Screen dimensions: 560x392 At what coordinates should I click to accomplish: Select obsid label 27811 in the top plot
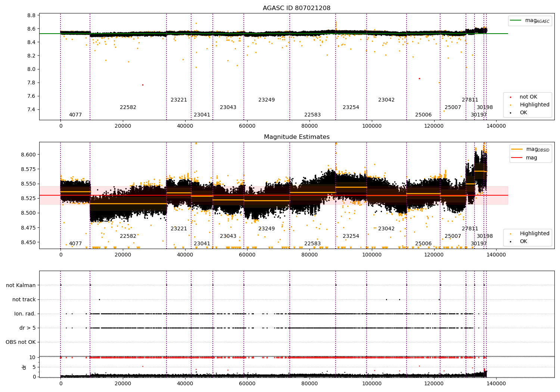(470, 100)
